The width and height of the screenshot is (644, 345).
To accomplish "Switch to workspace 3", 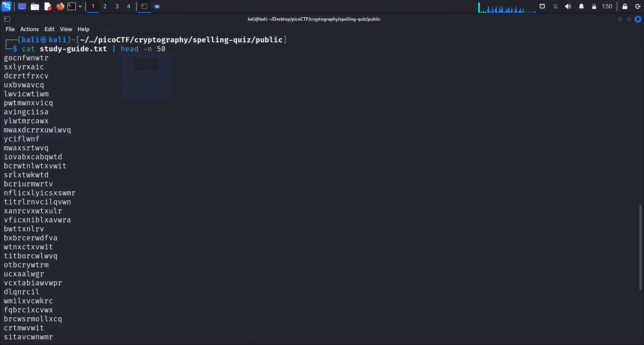I will [117, 6].
